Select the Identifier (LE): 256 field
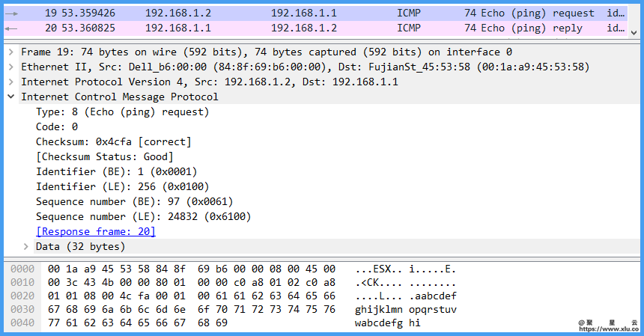Viewport: 644px width, 336px height. click(122, 187)
